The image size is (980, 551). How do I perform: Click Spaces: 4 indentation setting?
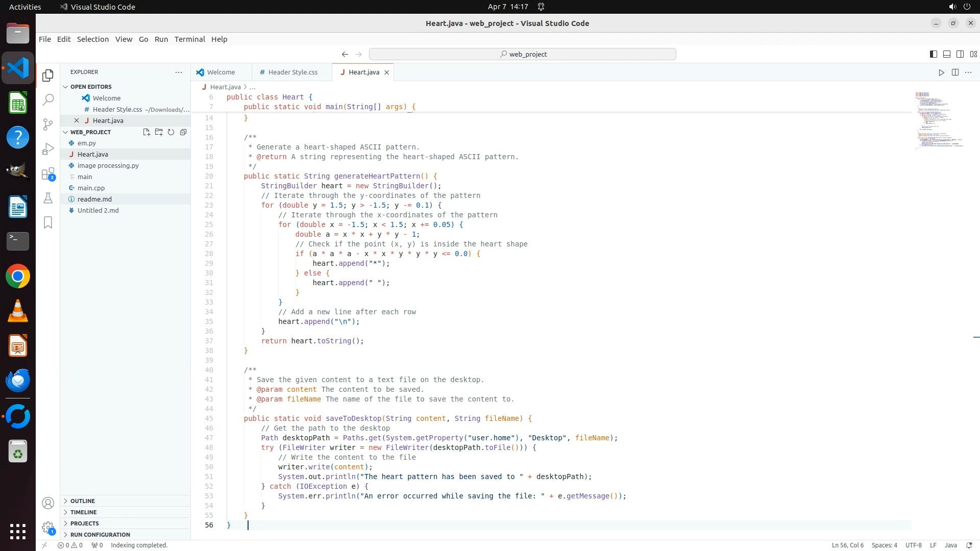pyautogui.click(x=884, y=545)
